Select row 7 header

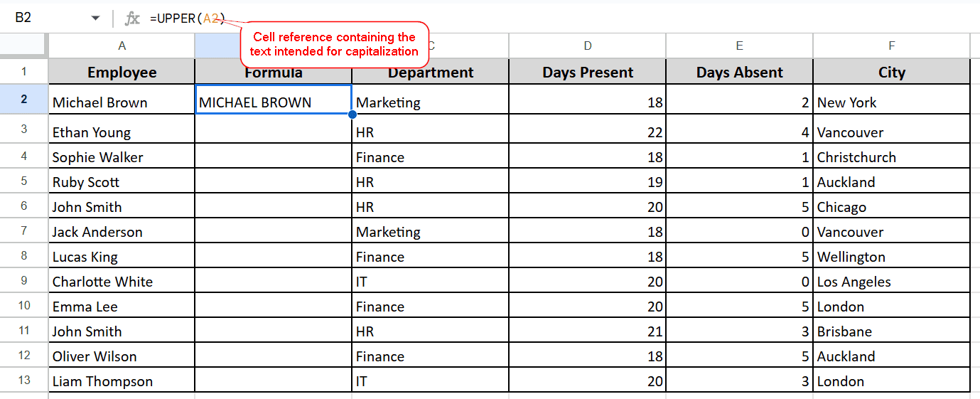tap(24, 232)
